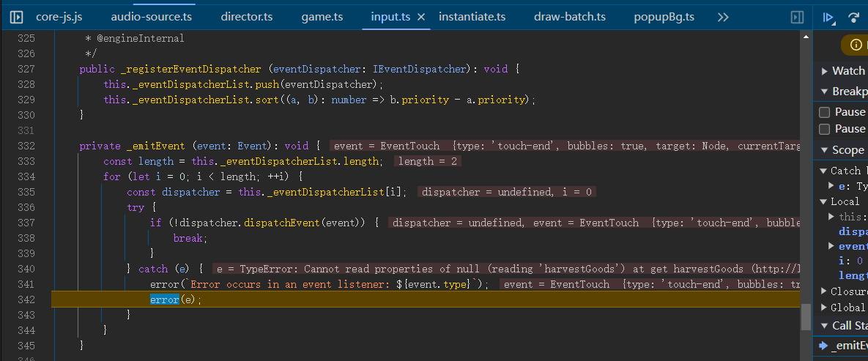Toggle the first Pause checkbox
The height and width of the screenshot is (361, 868).
tap(824, 112)
